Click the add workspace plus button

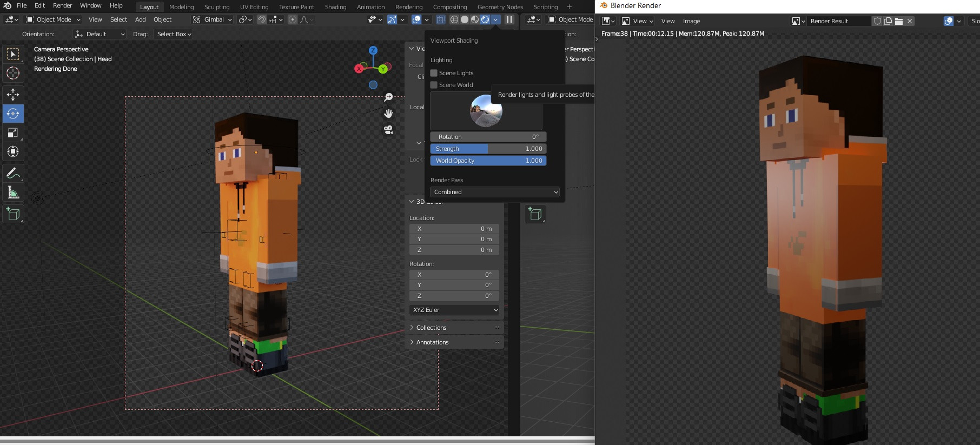tap(569, 7)
